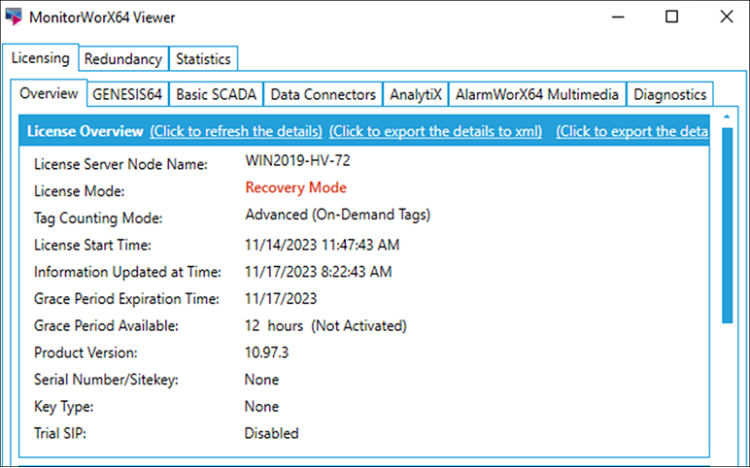
Task: Select the Overview sub-tab
Action: click(x=49, y=93)
